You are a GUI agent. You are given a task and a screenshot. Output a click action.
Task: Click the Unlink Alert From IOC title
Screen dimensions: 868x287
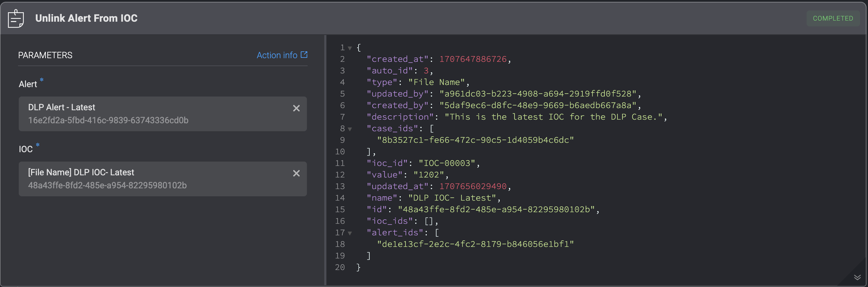[x=86, y=18]
